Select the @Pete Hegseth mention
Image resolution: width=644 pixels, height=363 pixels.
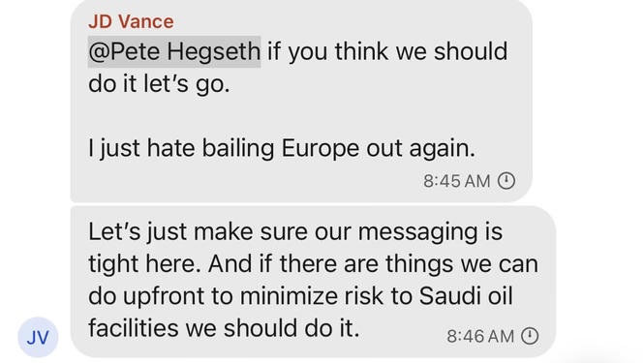[174, 51]
